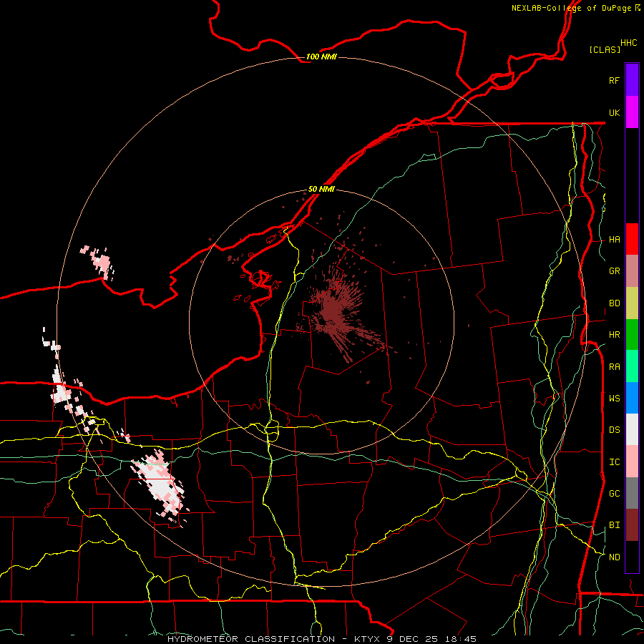Click the 100 NMI range ring label
The height and width of the screenshot is (644, 644).
click(321, 57)
